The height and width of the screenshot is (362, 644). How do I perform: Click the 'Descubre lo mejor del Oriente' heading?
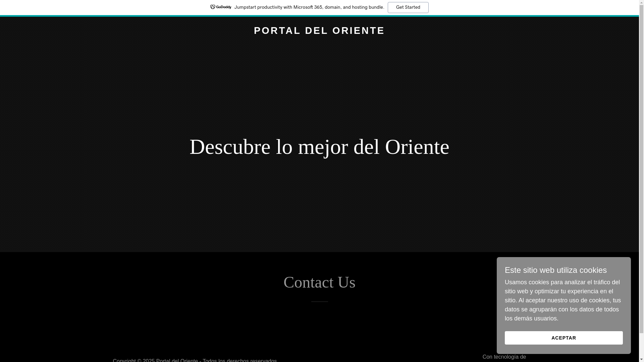click(x=319, y=147)
